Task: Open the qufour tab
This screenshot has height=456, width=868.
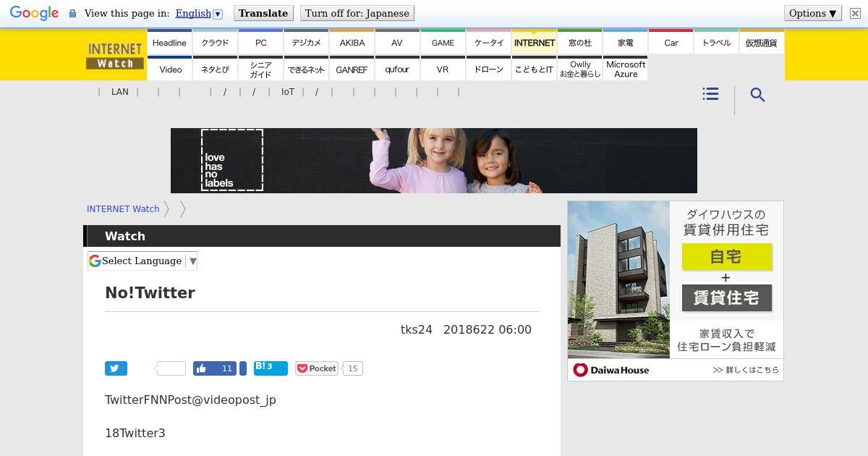Action: click(x=397, y=69)
